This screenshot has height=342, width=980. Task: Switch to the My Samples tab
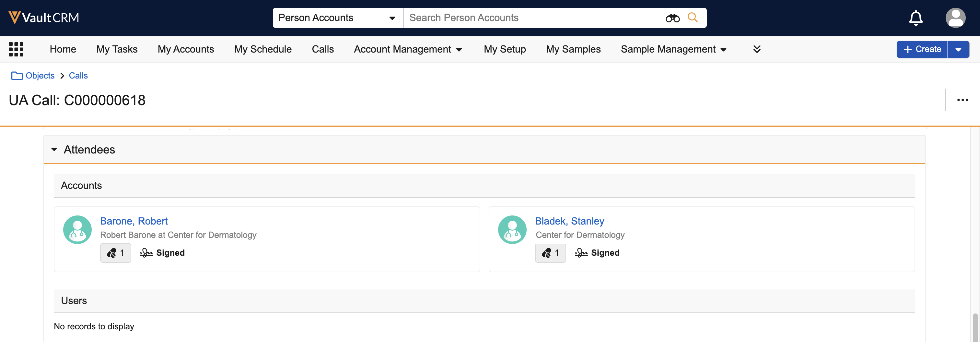(x=573, y=49)
